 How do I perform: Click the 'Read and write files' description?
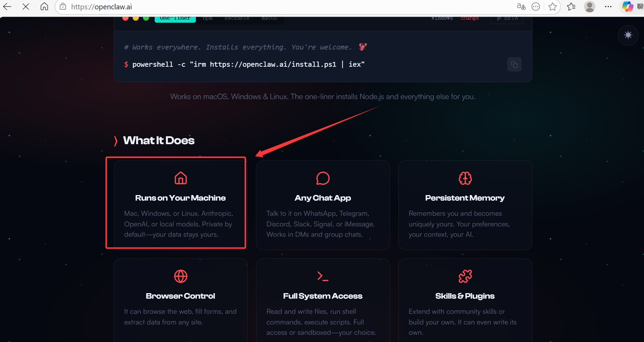[x=321, y=322]
